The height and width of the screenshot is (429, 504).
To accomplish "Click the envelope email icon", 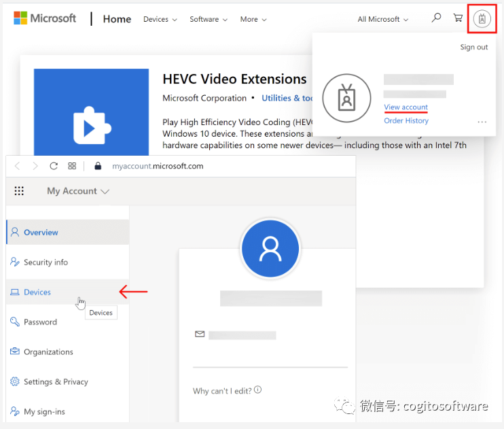I will tap(200, 334).
